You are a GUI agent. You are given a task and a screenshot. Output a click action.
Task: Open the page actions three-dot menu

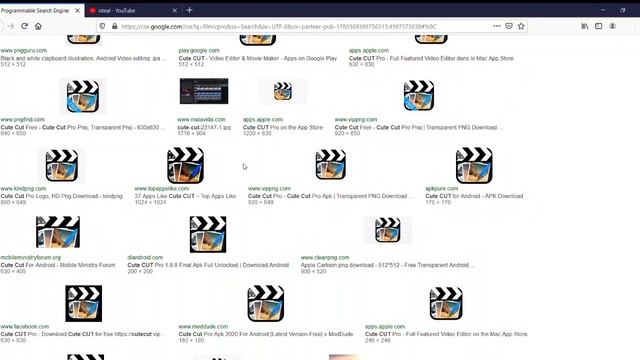coord(496,26)
